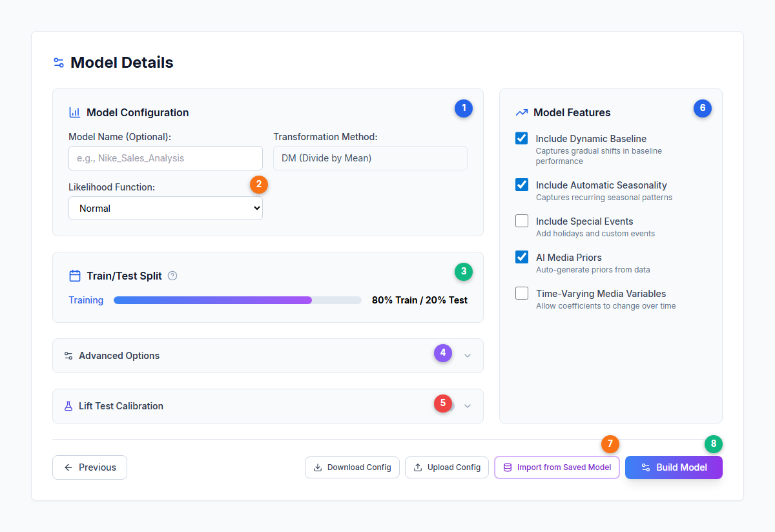The width and height of the screenshot is (775, 532).
Task: Click Download Config
Action: pyautogui.click(x=352, y=467)
